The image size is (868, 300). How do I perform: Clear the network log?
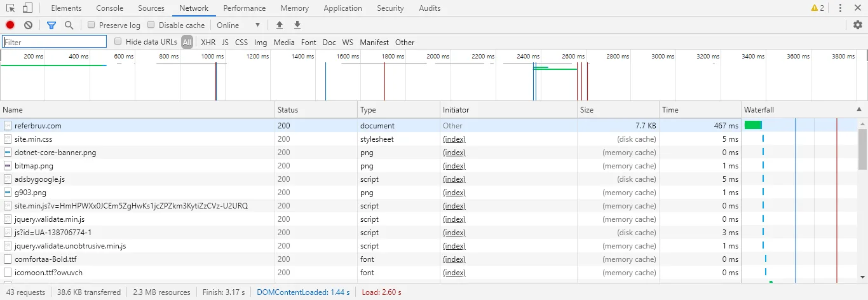pos(28,25)
